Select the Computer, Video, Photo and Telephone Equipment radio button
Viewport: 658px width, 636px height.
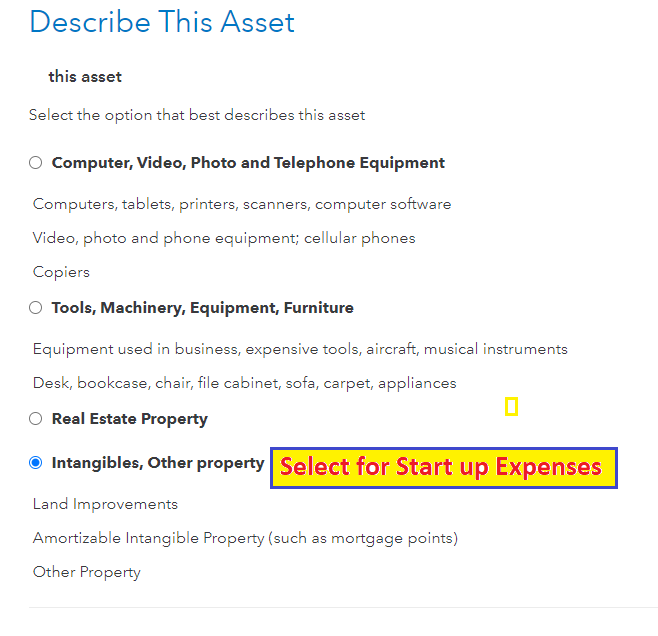[x=36, y=163]
